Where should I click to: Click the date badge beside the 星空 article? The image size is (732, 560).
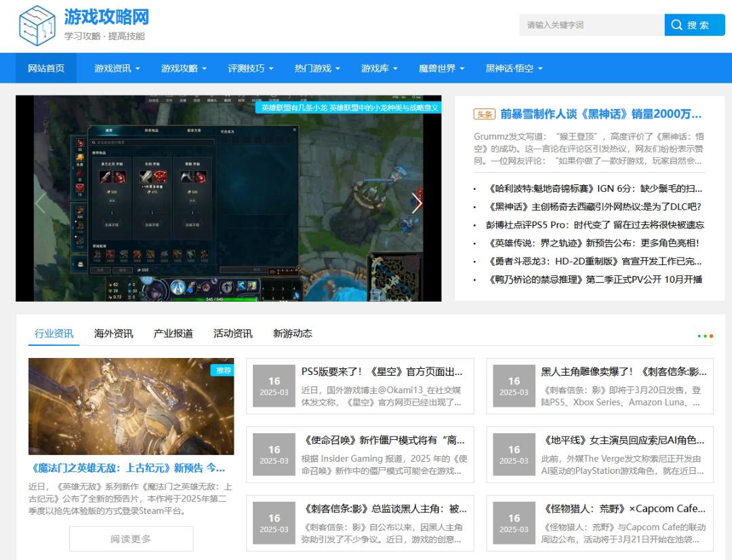click(x=274, y=386)
